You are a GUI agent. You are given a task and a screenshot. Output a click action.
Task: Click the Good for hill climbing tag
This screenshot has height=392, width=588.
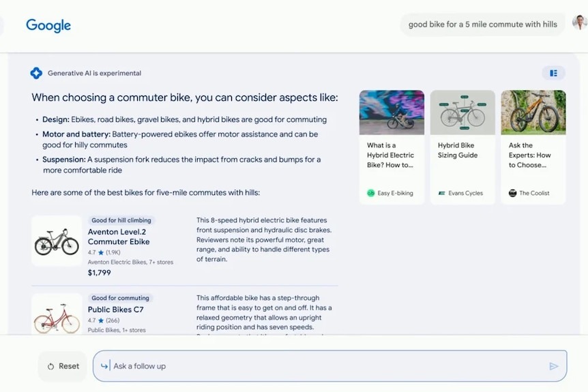click(x=121, y=220)
